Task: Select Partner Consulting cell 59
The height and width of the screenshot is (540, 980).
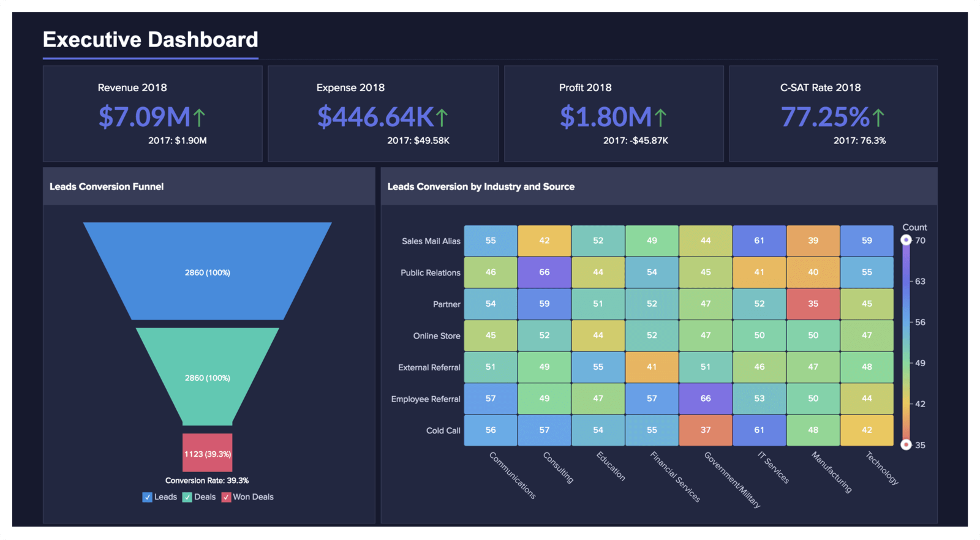Action: 545,304
